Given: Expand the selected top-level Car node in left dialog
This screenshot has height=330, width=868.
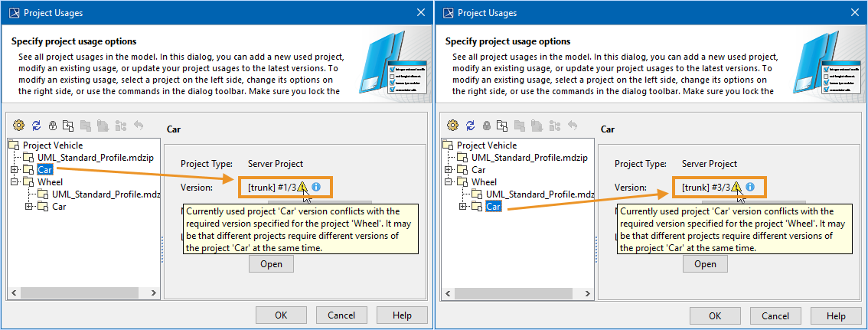Looking at the screenshot, I should tap(14, 169).
